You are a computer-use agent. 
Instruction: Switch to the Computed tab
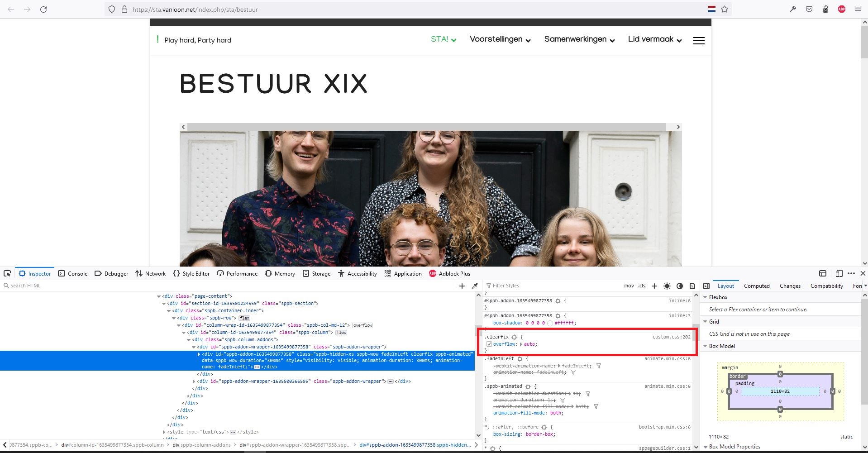(x=757, y=286)
